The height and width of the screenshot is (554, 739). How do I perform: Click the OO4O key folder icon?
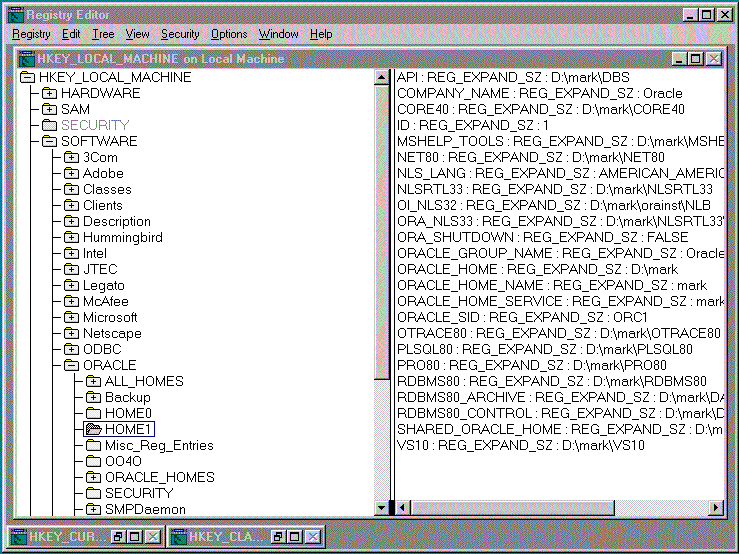pos(93,461)
